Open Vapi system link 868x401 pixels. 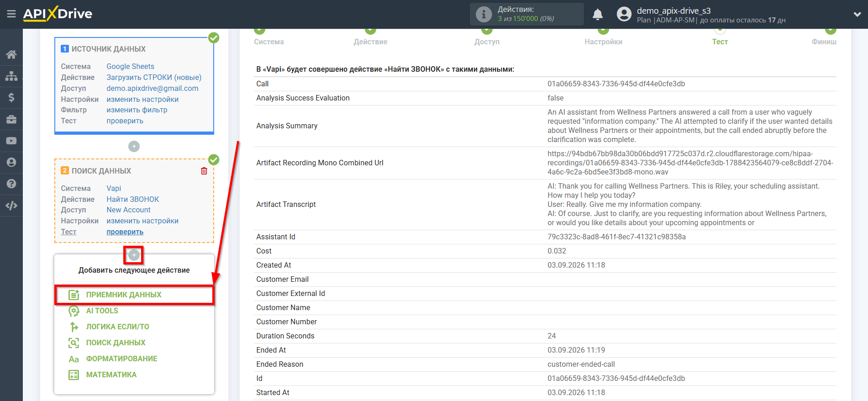[114, 189]
